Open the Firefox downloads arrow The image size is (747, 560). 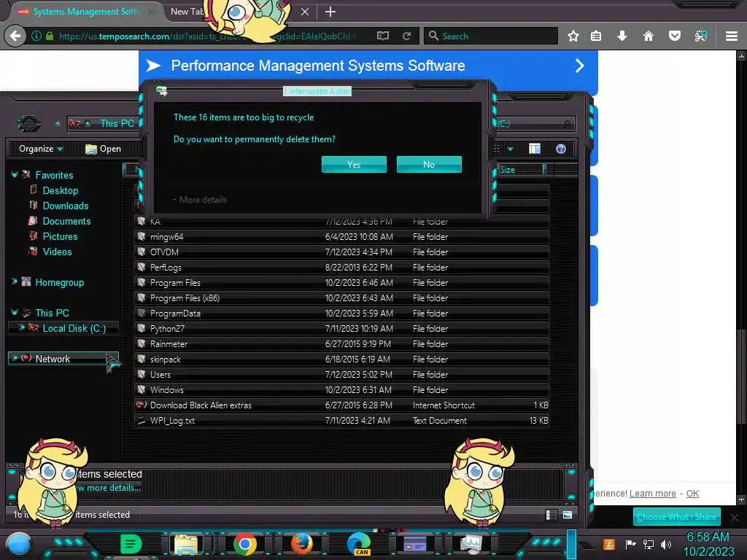point(622,36)
